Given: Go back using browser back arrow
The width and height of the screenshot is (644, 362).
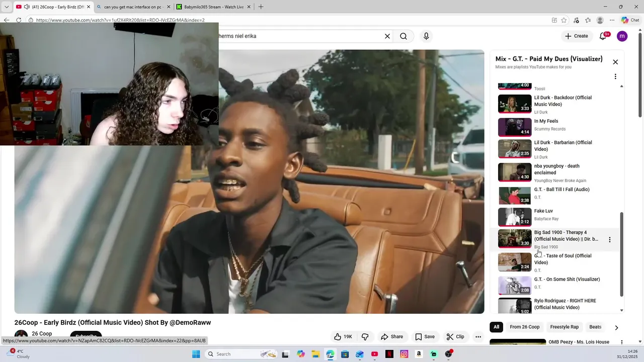Looking at the screenshot, I should (x=7, y=20).
